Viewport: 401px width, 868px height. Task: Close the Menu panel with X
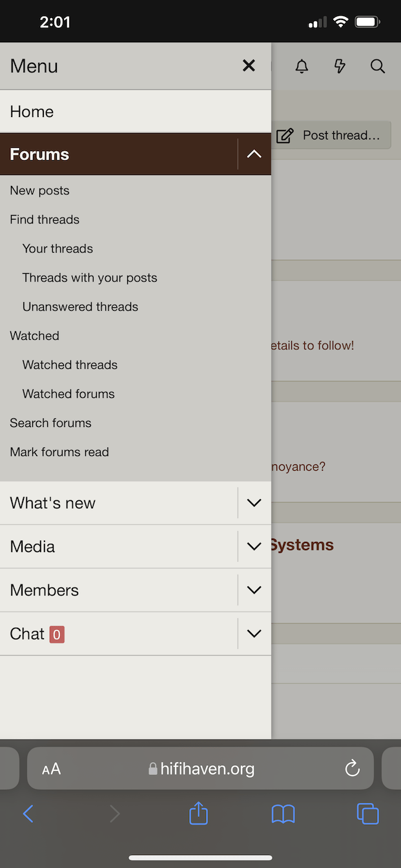pyautogui.click(x=249, y=66)
